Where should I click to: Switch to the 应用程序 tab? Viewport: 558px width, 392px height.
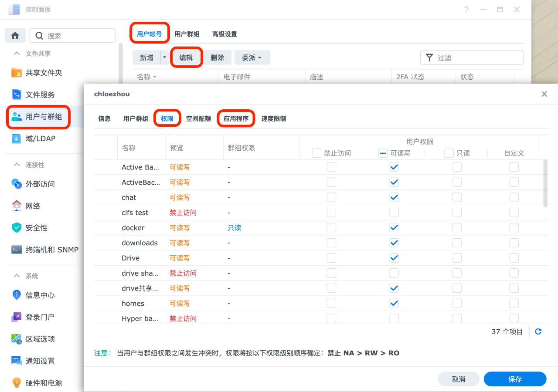tap(236, 118)
